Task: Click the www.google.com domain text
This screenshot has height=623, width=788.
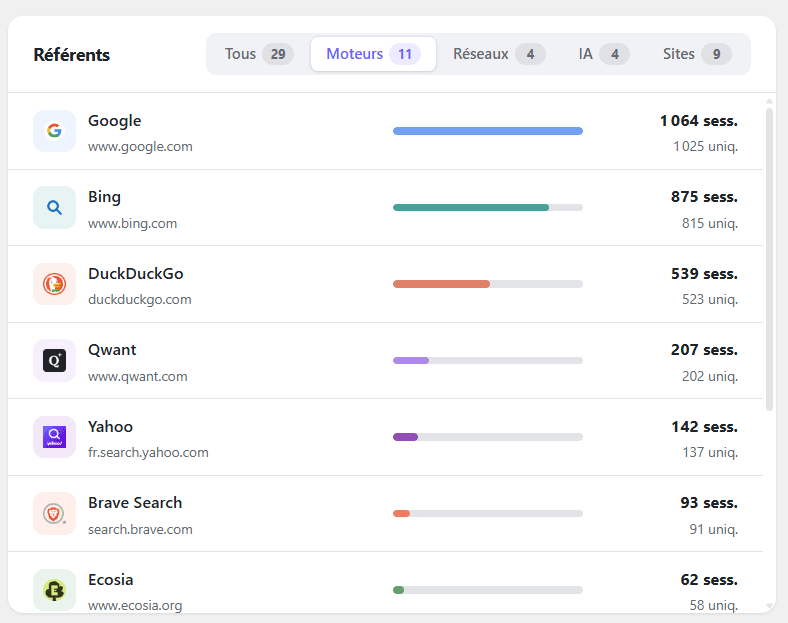Action: tap(140, 147)
